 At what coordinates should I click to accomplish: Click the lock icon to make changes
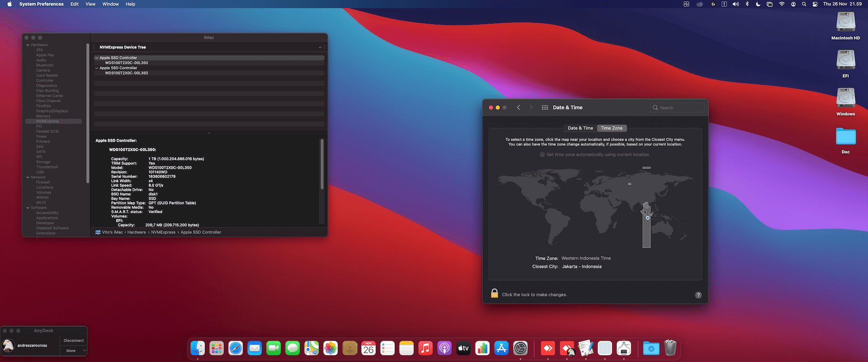[495, 294]
